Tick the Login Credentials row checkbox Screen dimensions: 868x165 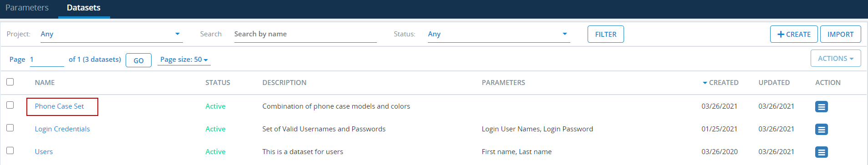click(x=10, y=128)
